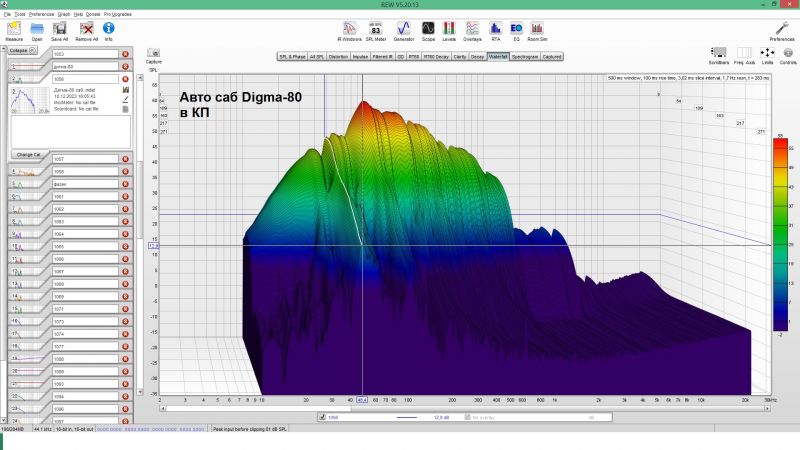Select the measurement 1056 thumbnail graph
The width and height of the screenshot is (800, 450).
30,101
